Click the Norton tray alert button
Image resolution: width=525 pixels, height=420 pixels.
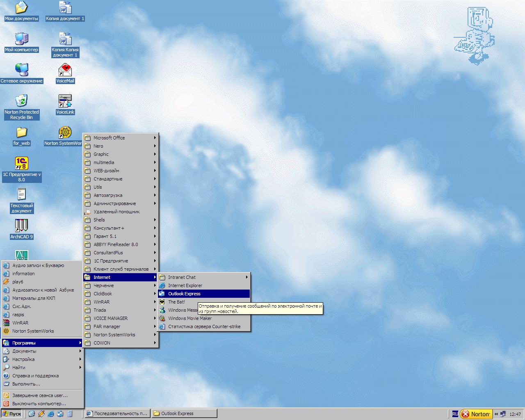(476, 414)
